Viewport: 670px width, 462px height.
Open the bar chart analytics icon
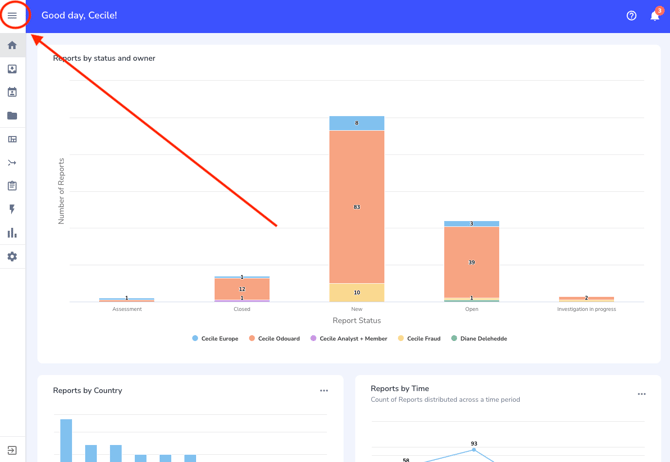click(x=12, y=233)
